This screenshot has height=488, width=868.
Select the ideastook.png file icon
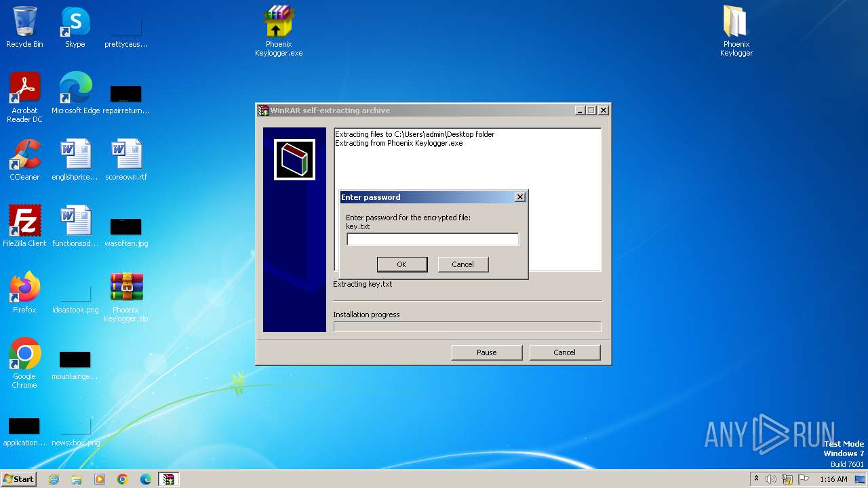(x=75, y=297)
